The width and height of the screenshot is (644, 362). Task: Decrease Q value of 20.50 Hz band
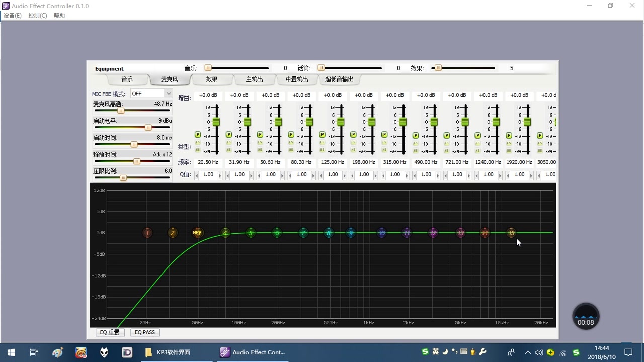(196, 175)
